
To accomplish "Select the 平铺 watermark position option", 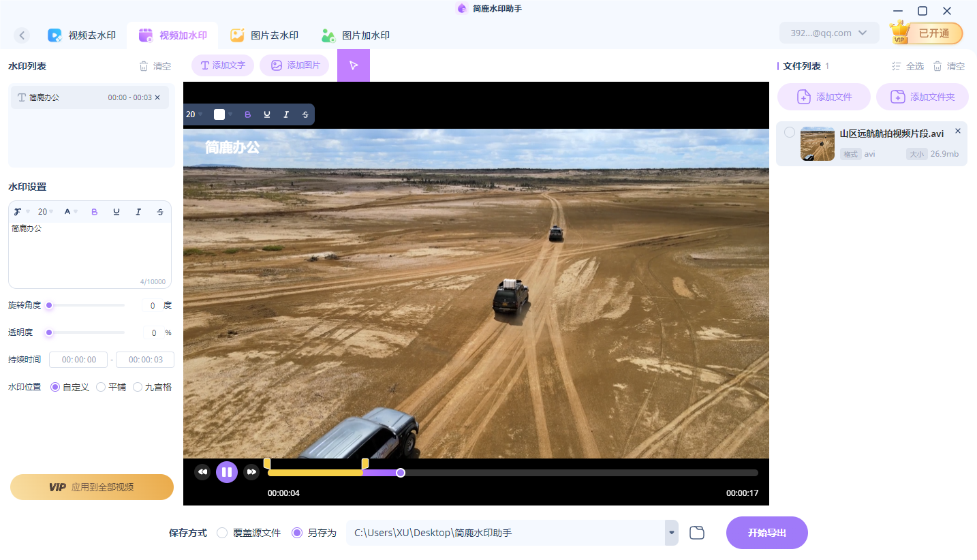I will click(101, 387).
